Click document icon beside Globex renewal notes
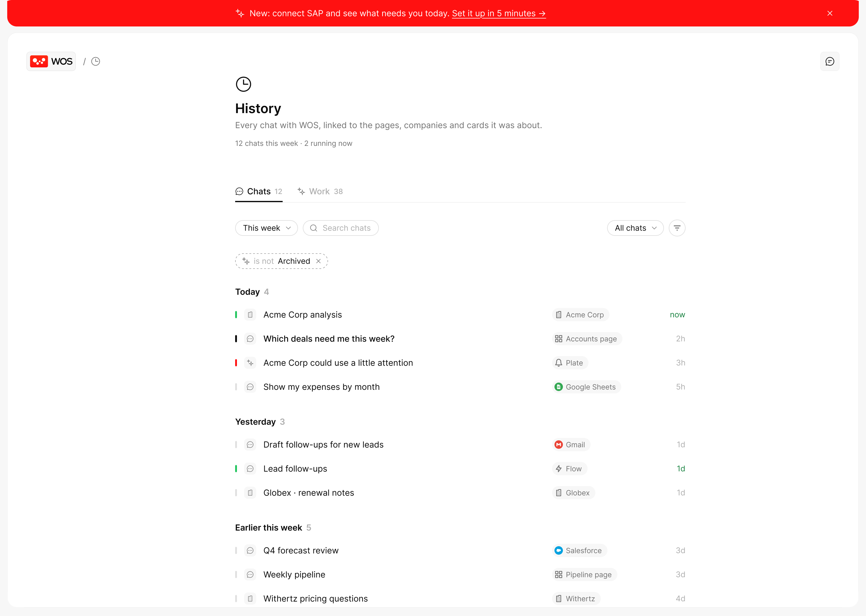This screenshot has height=616, width=866. click(250, 493)
